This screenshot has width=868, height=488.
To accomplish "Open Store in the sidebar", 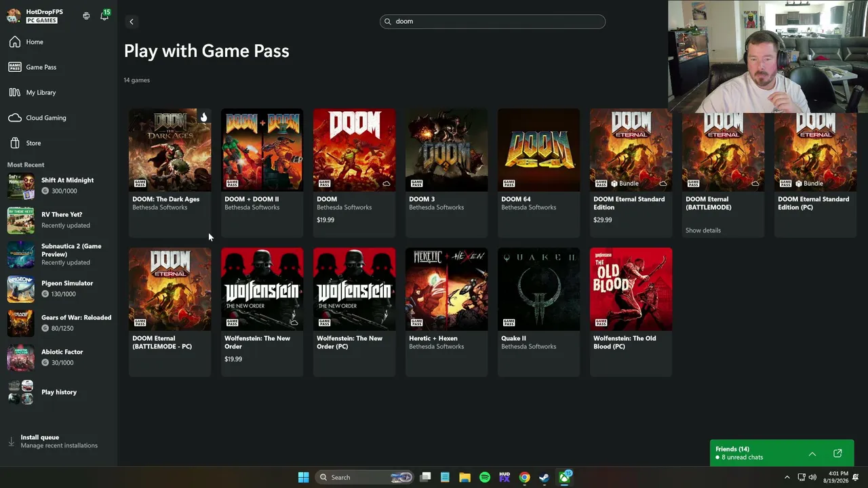I will (x=58, y=143).
